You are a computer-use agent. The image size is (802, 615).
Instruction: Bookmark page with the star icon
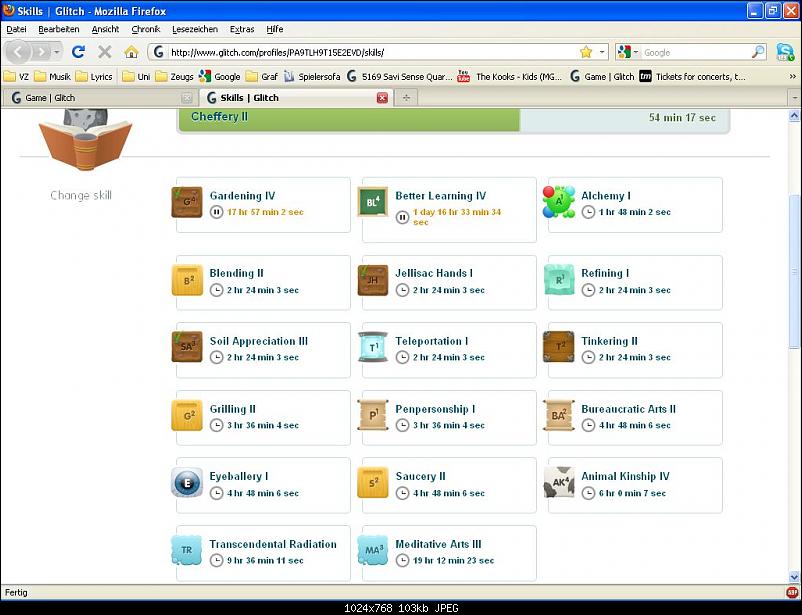pos(586,52)
